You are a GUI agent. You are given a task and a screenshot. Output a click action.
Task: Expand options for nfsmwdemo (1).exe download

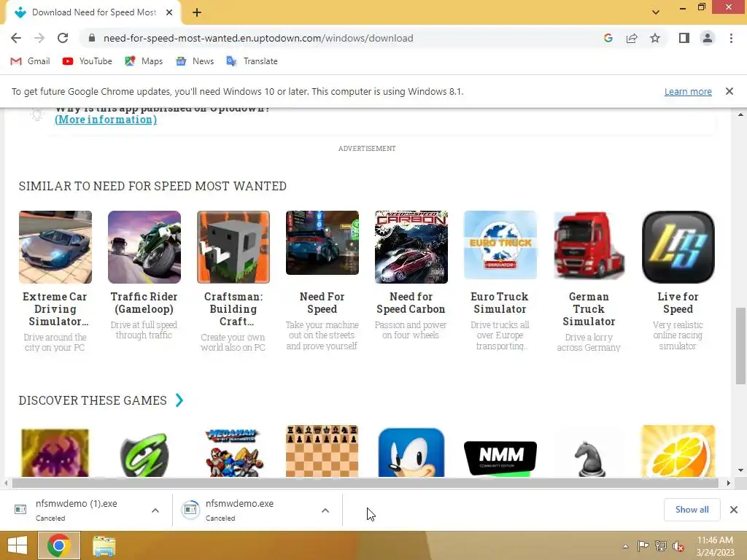(155, 510)
